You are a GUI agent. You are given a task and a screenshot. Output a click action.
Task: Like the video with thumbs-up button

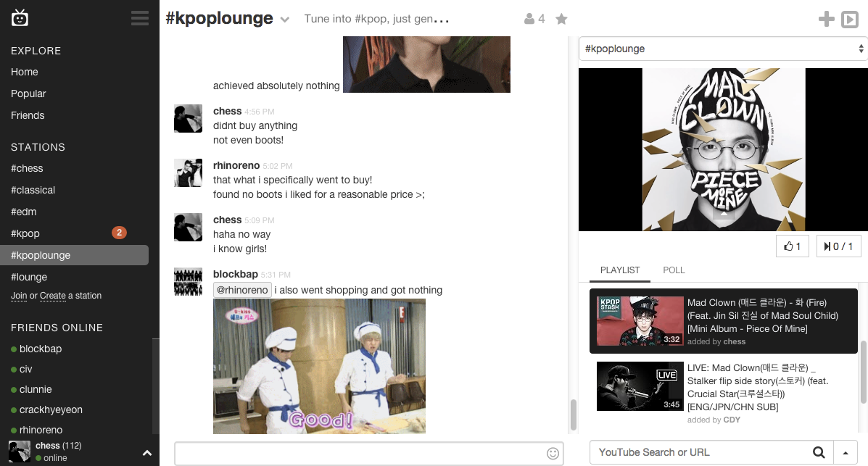792,246
